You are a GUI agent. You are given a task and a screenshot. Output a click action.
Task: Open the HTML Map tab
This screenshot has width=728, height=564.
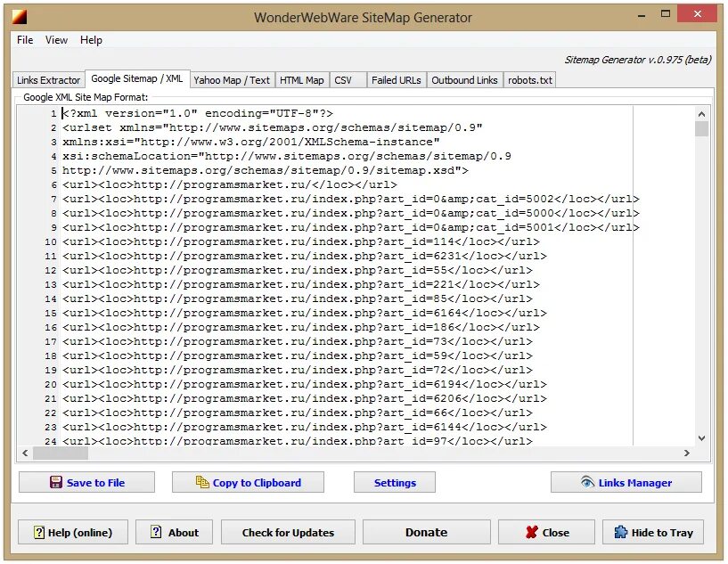[x=302, y=80]
